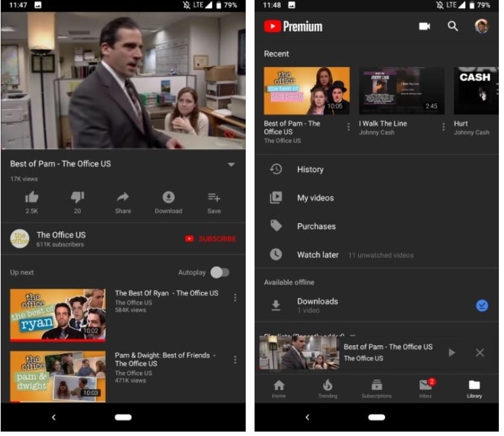Click the video progress bar on left screen
The image size is (504, 436).
[124, 149]
